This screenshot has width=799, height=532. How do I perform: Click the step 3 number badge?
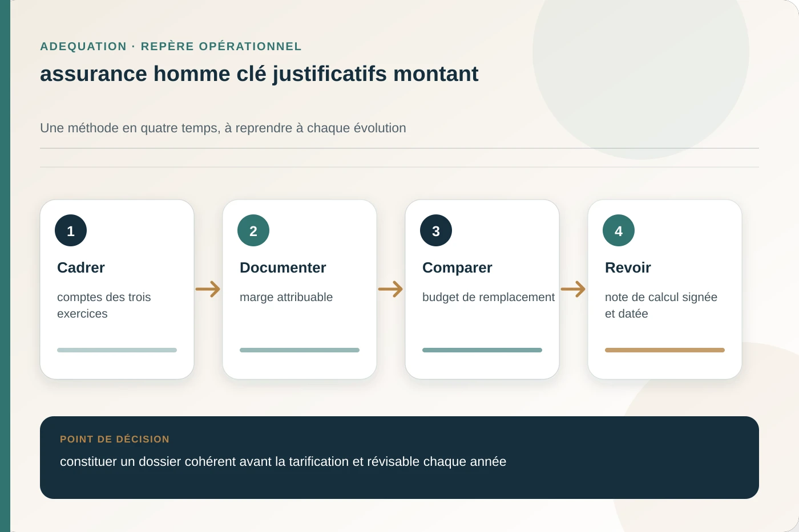[436, 230]
